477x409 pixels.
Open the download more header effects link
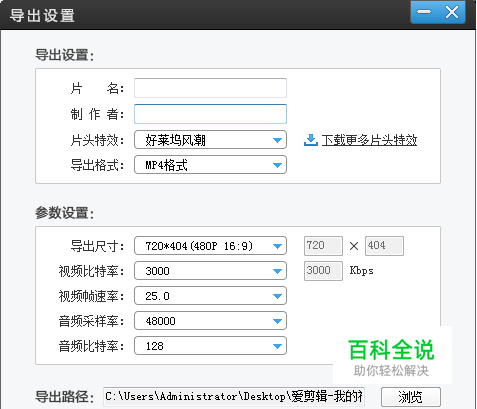coord(369,140)
